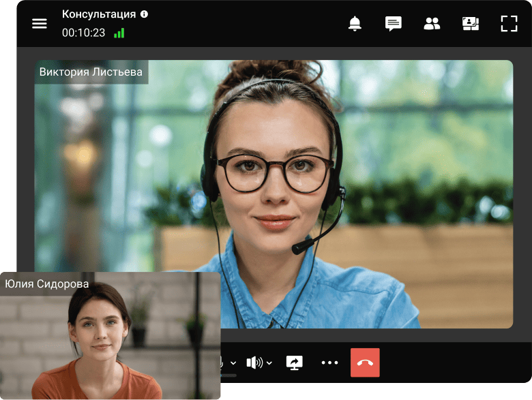The image size is (532, 400).
Task: Check the green signal strength indicator
Action: point(119,33)
